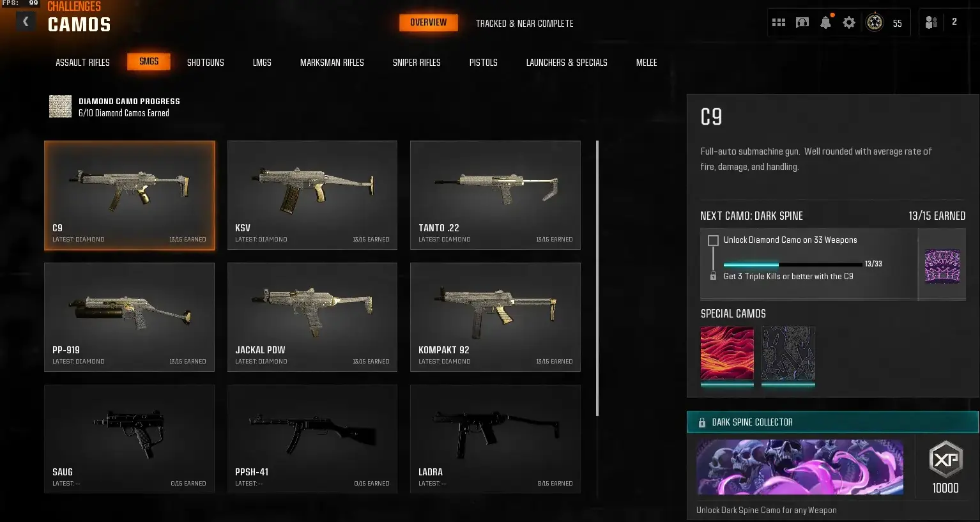Viewport: 980px width, 522px height.
Task: Select the Saug weapon card
Action: tap(129, 439)
